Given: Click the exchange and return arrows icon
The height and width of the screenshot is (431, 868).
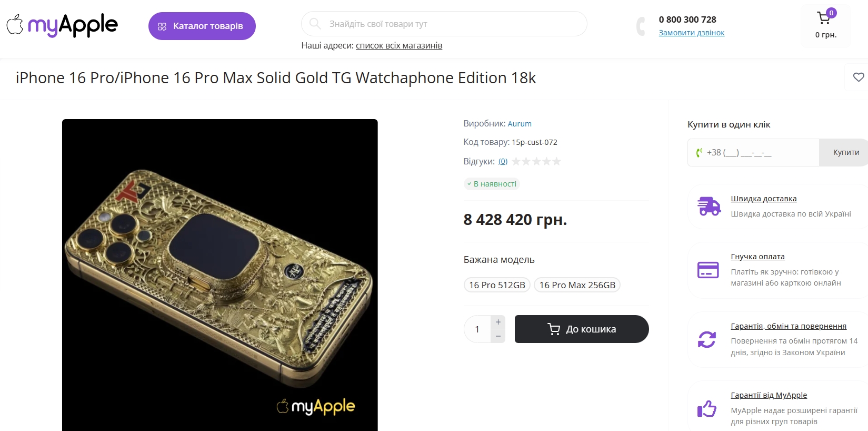Looking at the screenshot, I should click(707, 339).
